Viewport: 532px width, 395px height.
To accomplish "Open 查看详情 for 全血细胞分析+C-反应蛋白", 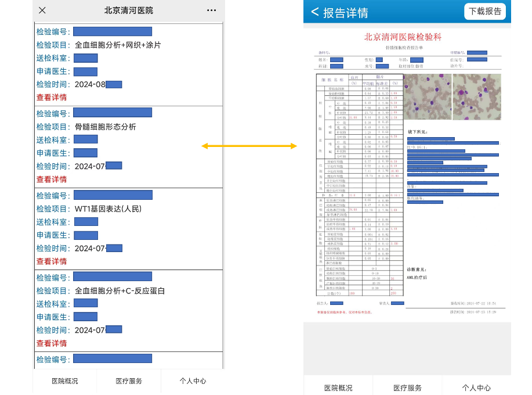I will click(52, 343).
